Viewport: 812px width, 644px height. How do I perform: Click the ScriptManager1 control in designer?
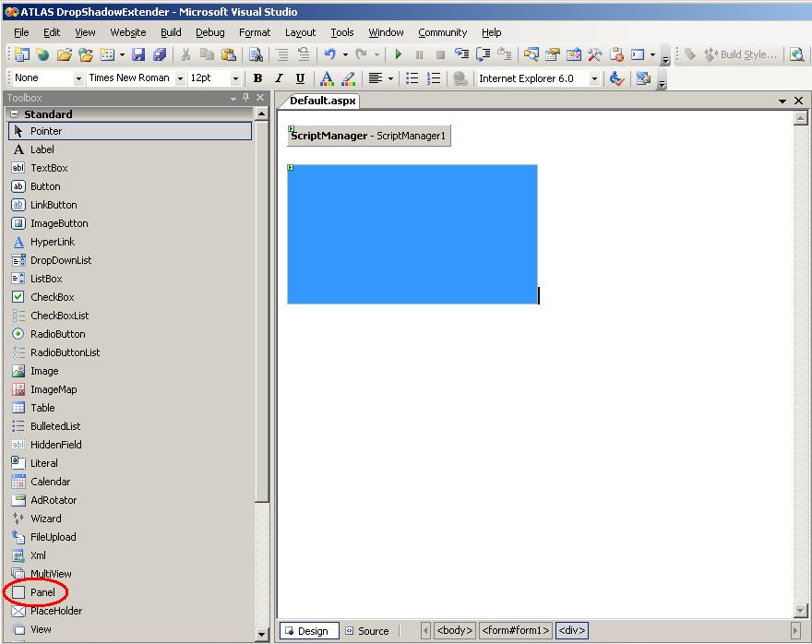click(x=369, y=136)
